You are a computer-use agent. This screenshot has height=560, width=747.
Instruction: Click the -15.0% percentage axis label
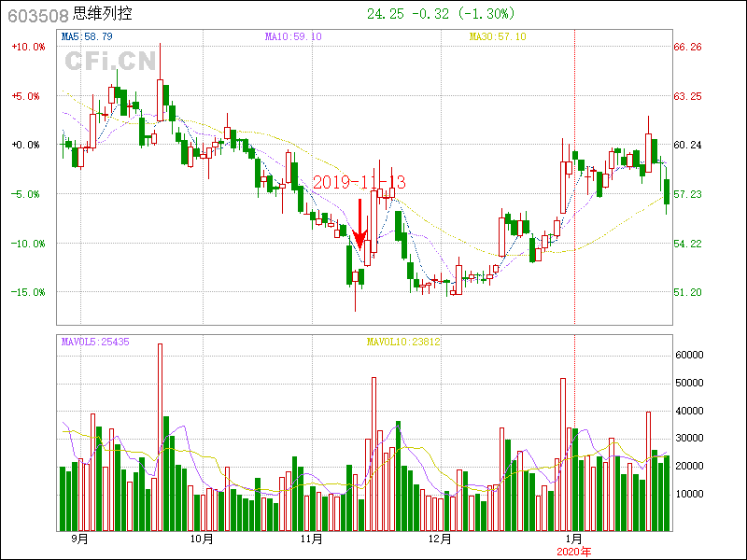pyautogui.click(x=27, y=292)
